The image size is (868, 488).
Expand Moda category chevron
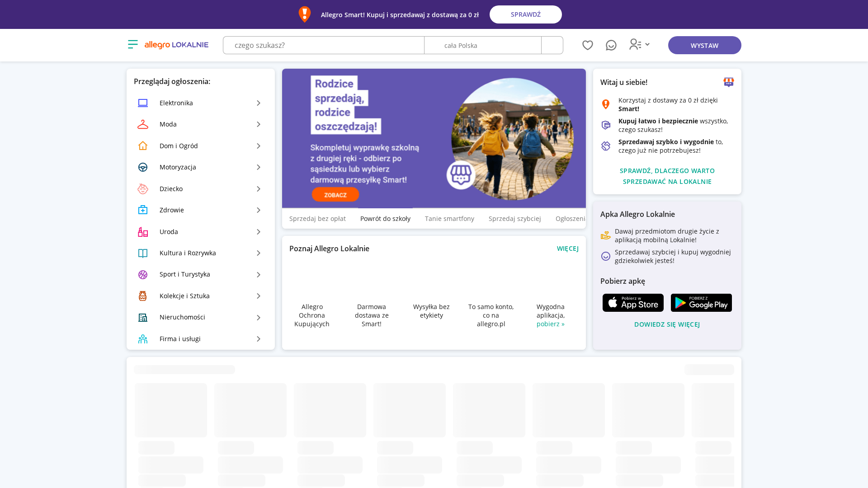259,124
